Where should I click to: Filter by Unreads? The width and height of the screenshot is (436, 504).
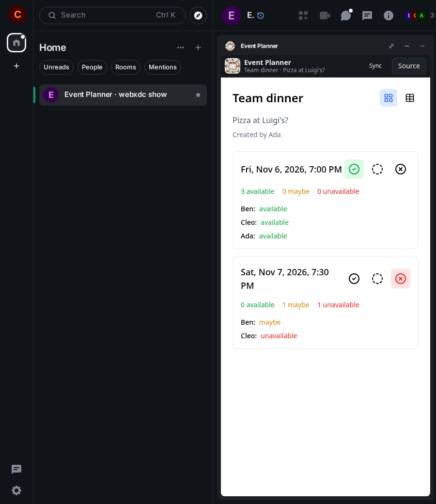[x=56, y=67]
